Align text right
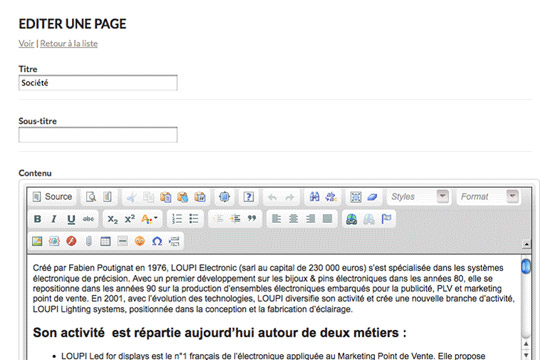Screen dimensions: 540x360 pos(310,219)
